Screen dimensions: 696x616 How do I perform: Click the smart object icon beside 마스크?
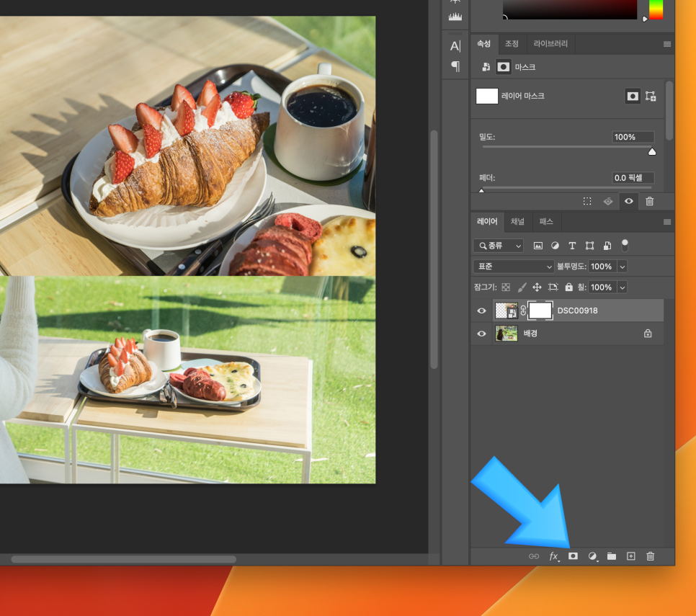486,67
